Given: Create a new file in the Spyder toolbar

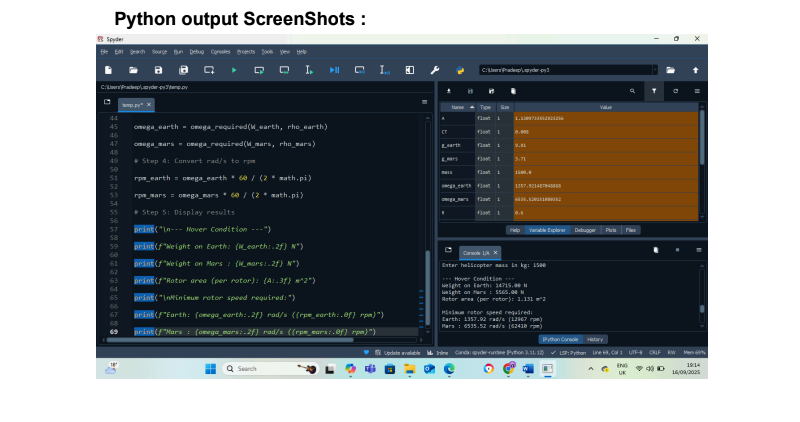Looking at the screenshot, I should [x=108, y=70].
